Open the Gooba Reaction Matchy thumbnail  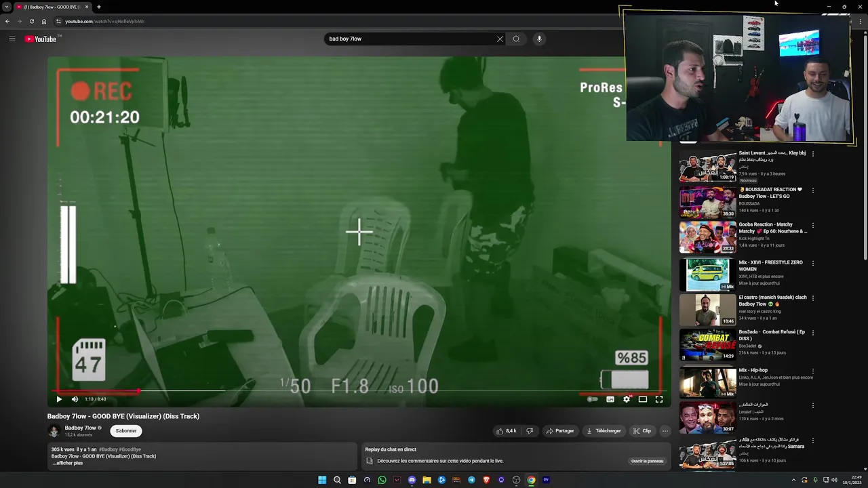click(x=707, y=237)
